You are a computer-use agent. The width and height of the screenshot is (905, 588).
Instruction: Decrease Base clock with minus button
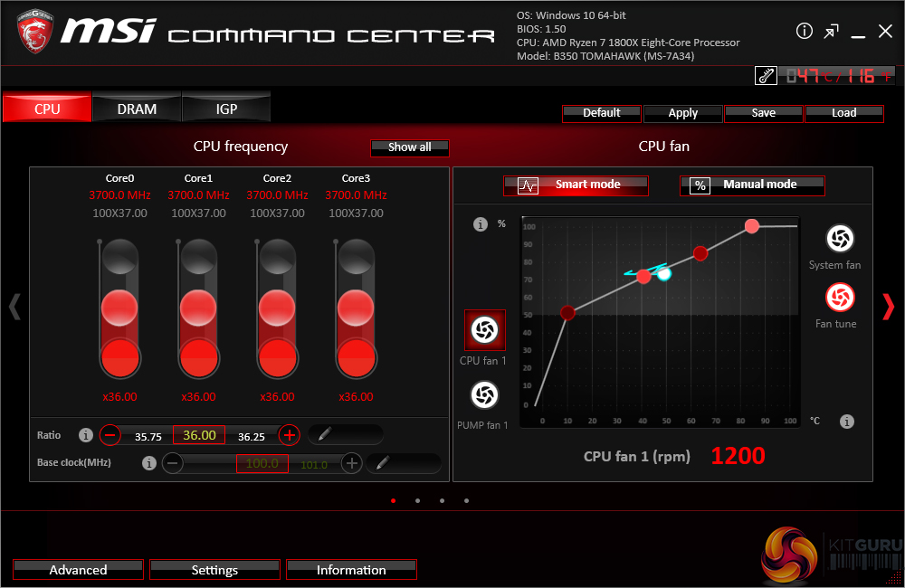(x=173, y=463)
